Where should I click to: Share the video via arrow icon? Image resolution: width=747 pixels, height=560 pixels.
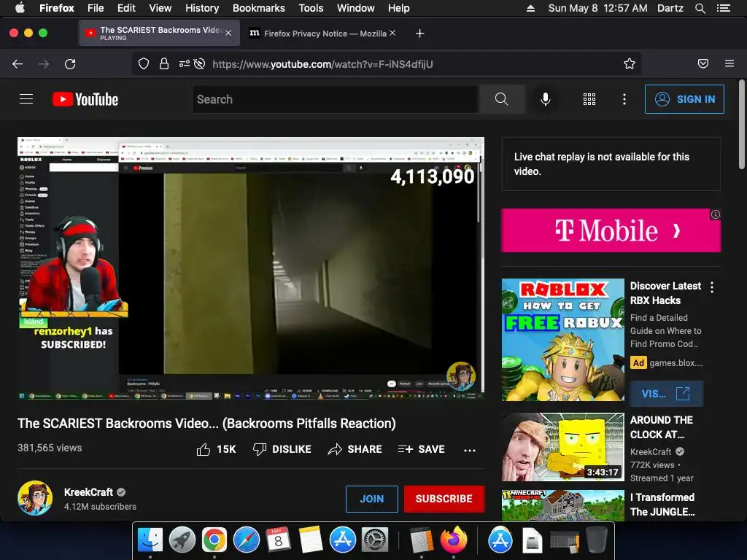click(335, 449)
